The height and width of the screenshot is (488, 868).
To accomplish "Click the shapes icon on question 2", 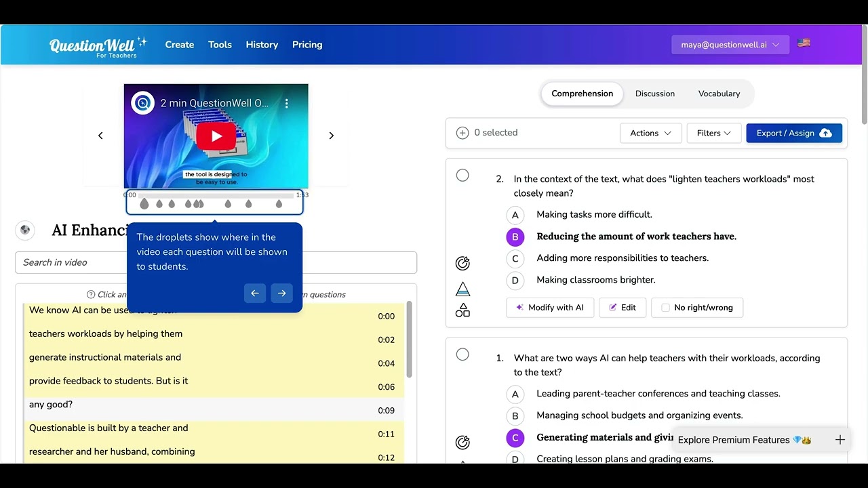I will point(462,310).
